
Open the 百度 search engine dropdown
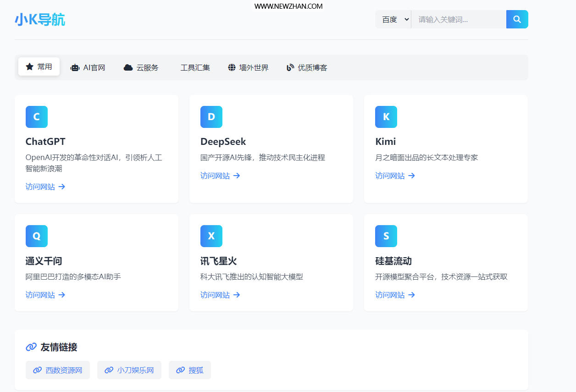(x=393, y=19)
